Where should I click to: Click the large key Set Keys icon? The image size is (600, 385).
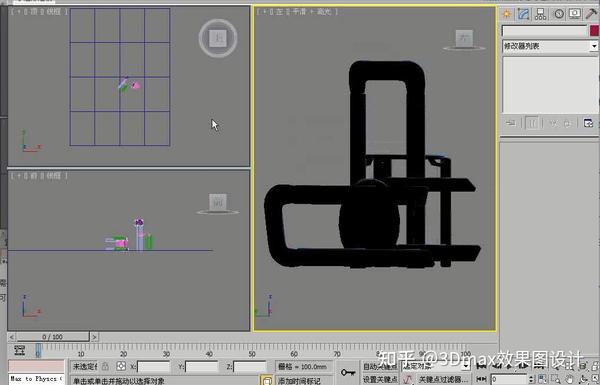(348, 372)
